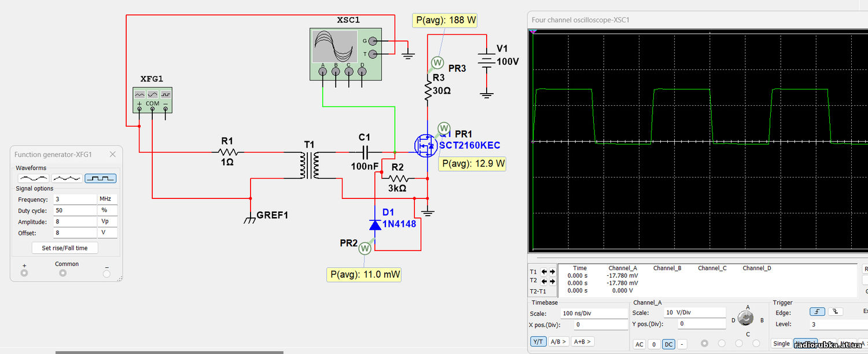Click the function generator Common terminal
The height and width of the screenshot is (354, 868).
click(62, 273)
